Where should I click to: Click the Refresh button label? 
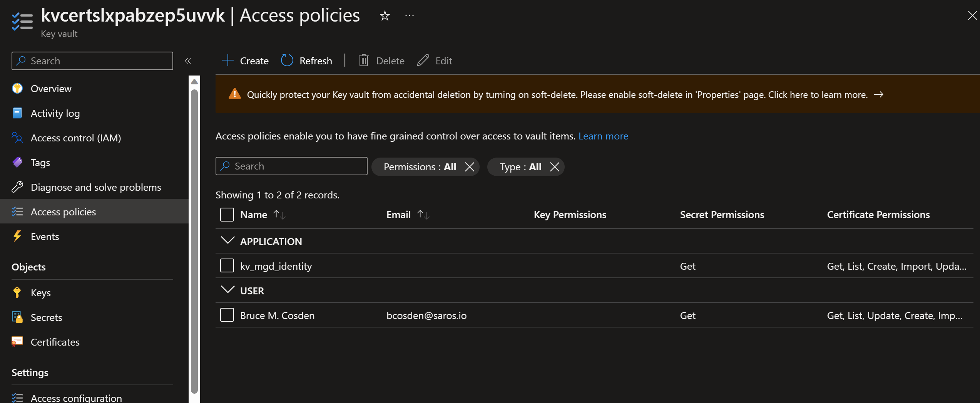pos(316,61)
